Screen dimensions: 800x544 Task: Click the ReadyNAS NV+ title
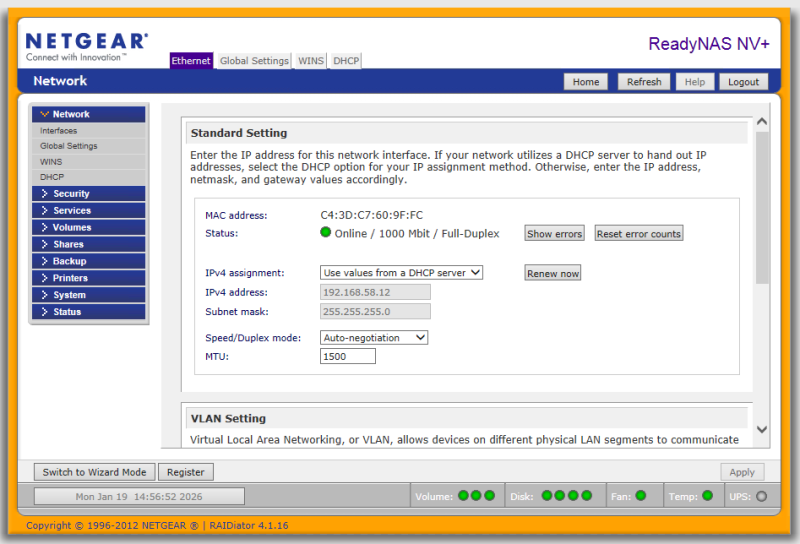click(709, 44)
